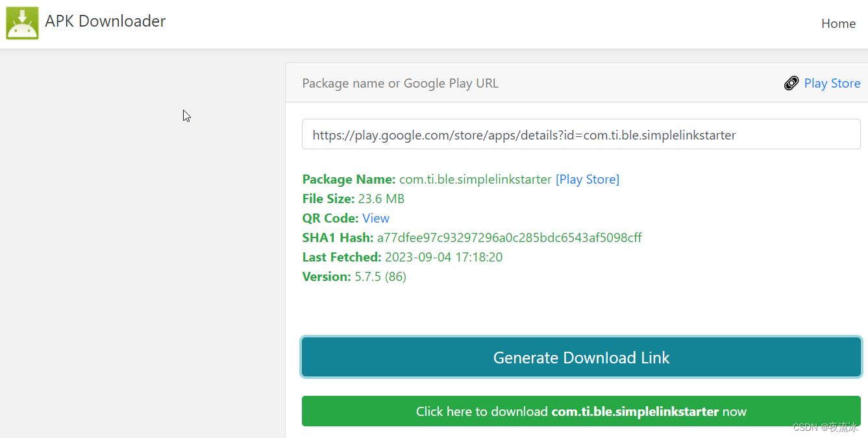Click the bold "QR Code:" label

click(330, 218)
